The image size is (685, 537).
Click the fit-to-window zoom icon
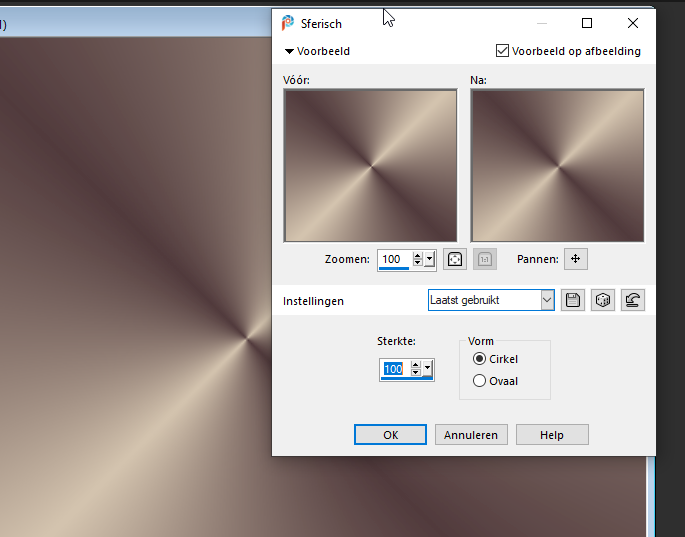click(455, 259)
